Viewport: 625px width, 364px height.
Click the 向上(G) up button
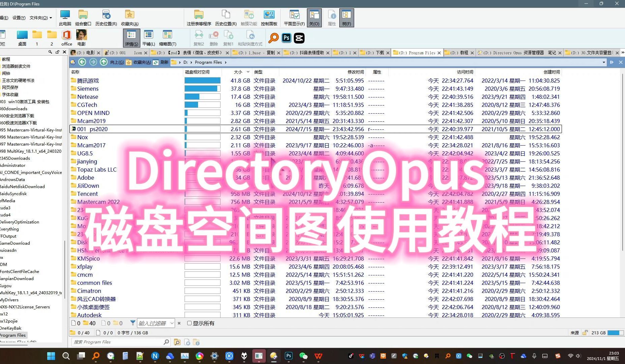pyautogui.click(x=112, y=62)
